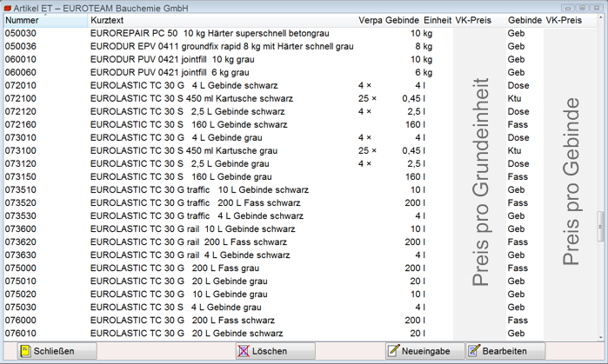Click the 8 kg cell in row 050036
This screenshot has width=608, height=364.
pos(424,46)
